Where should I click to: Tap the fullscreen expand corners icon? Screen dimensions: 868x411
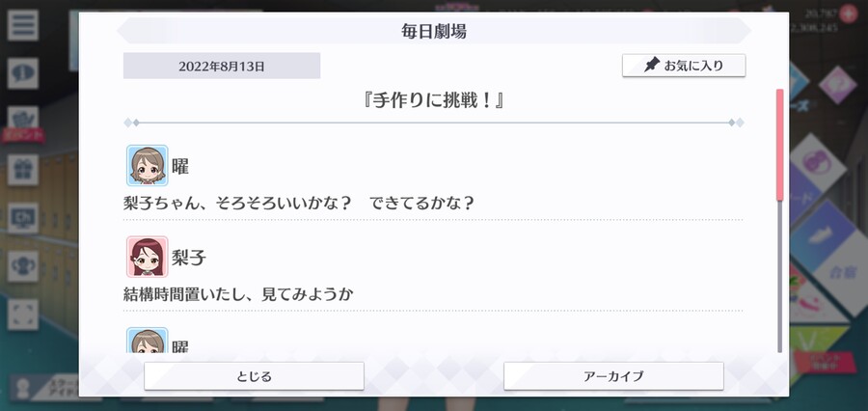pos(23,315)
